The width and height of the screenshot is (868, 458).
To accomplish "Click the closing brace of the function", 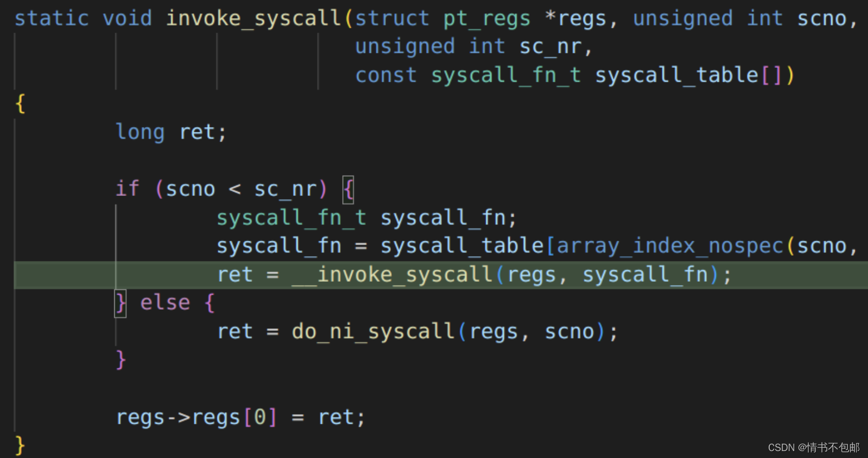I will [x=20, y=445].
